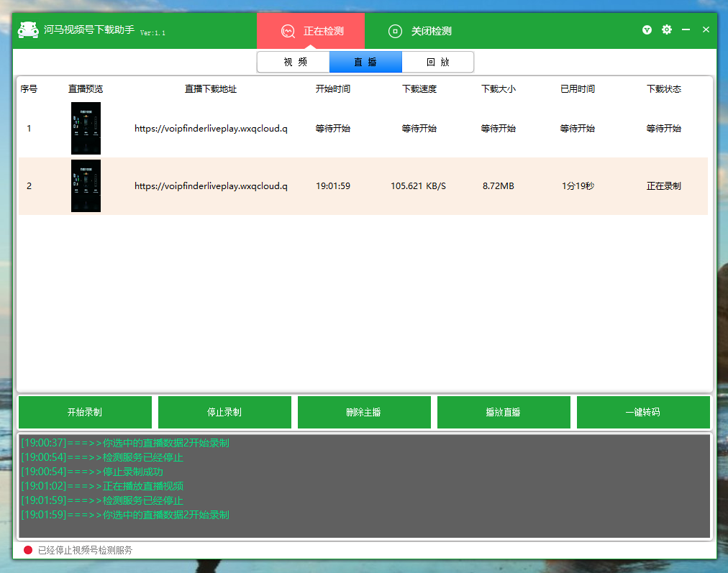
Task: Click the 关闭检测 stop icon
Action: (395, 31)
